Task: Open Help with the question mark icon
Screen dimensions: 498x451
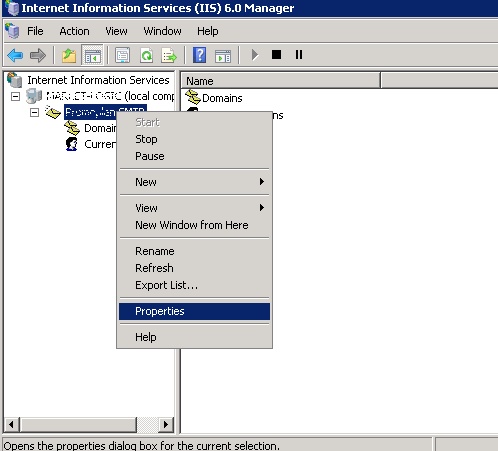Action: click(x=200, y=55)
